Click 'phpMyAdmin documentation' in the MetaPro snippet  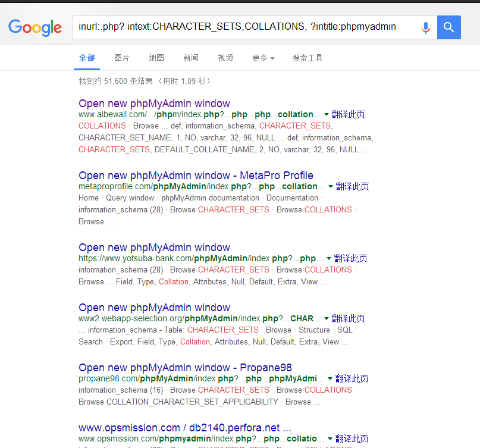(210, 198)
